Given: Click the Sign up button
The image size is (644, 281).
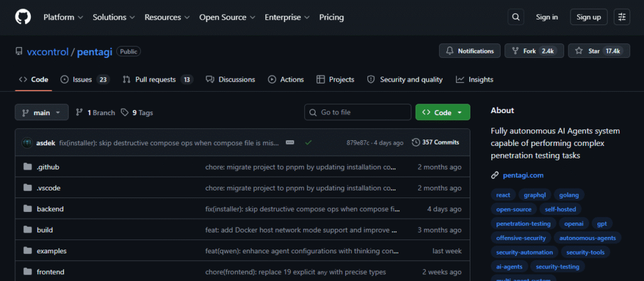Looking at the screenshot, I should tap(589, 17).
